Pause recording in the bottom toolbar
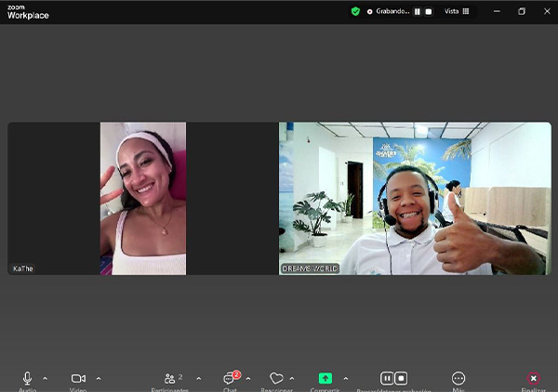 click(x=387, y=378)
